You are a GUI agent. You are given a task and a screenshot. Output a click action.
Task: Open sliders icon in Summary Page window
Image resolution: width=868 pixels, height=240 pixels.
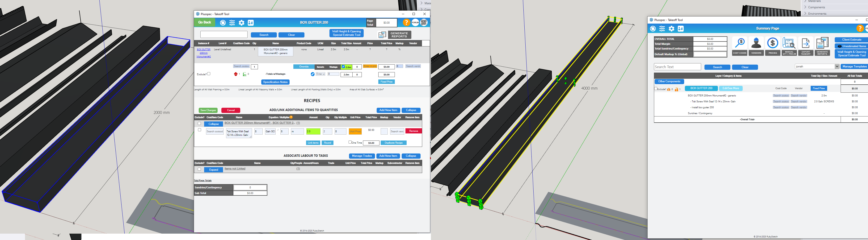tap(662, 29)
